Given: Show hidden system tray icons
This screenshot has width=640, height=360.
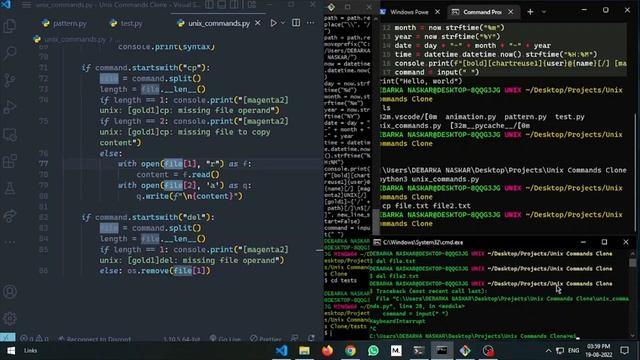Looking at the screenshot, I should (x=548, y=351).
